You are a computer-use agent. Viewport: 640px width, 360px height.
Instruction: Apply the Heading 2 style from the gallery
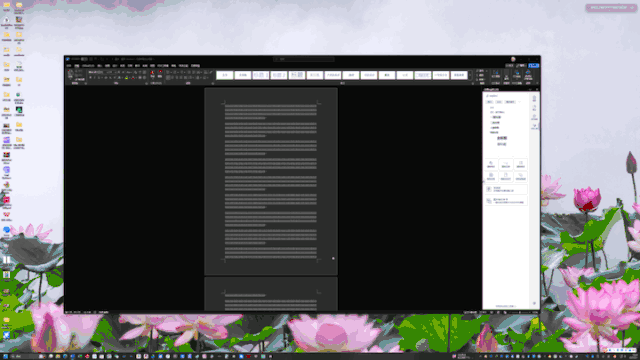pos(278,75)
